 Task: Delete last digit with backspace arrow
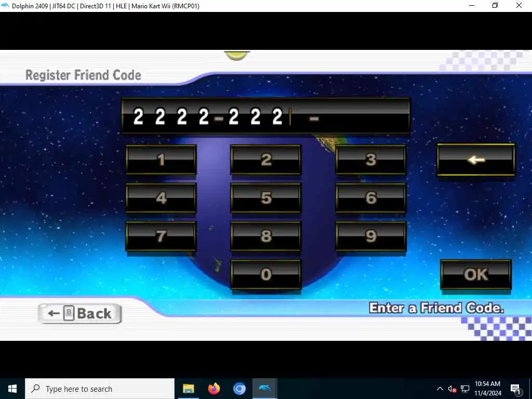tap(476, 160)
